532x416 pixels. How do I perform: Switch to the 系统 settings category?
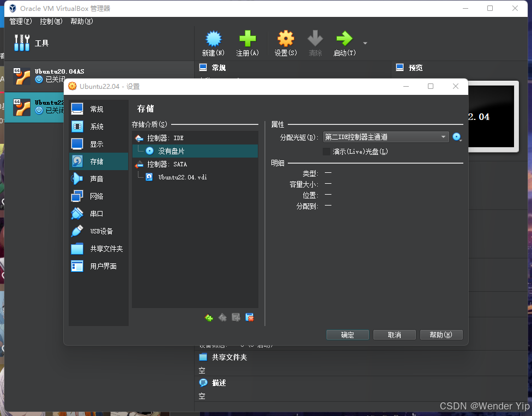99,126
